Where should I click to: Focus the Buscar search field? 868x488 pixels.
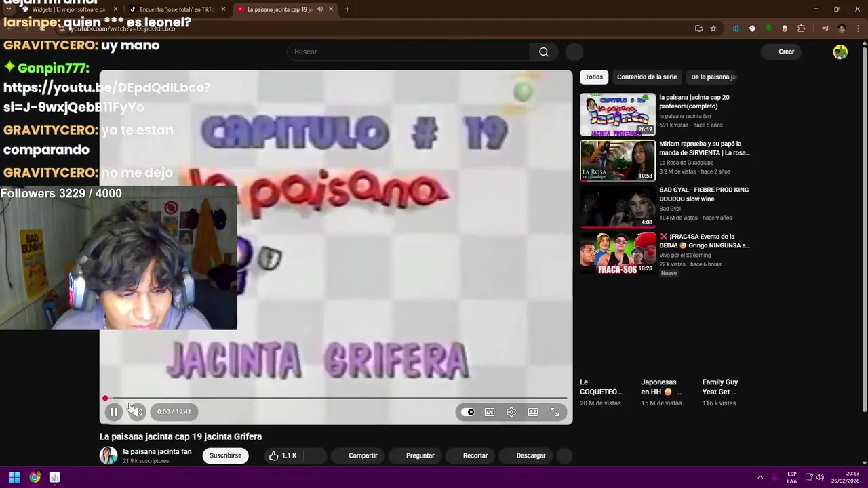tap(408, 52)
